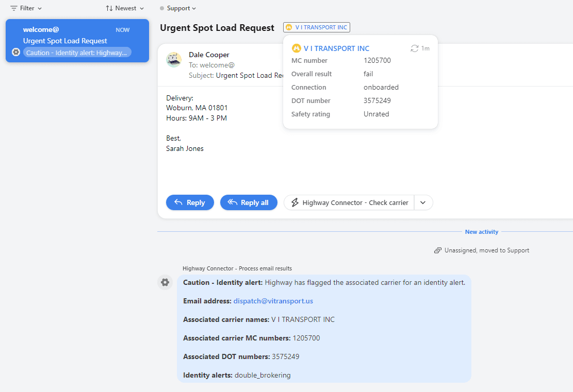Click Associated carrier names V I TRANSPORT INC
This screenshot has width=573, height=392.
point(259,320)
